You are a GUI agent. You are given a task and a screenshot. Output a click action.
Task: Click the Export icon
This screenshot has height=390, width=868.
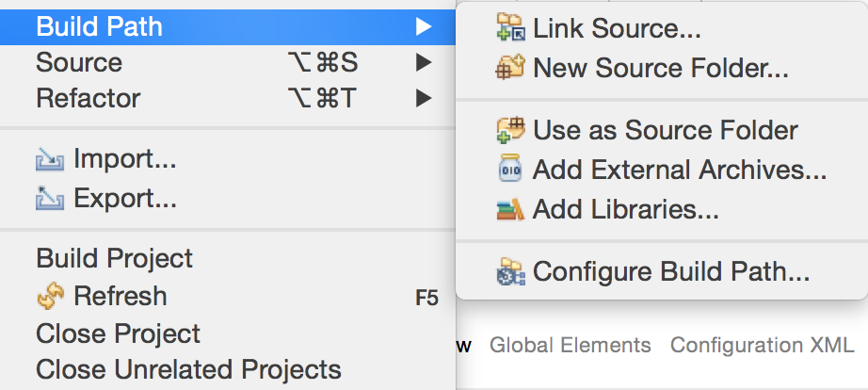(x=49, y=199)
